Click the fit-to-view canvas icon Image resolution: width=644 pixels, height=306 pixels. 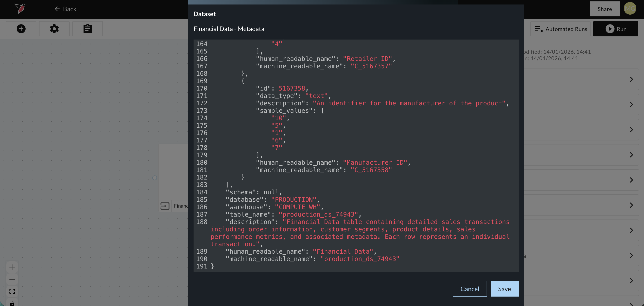pyautogui.click(x=12, y=291)
